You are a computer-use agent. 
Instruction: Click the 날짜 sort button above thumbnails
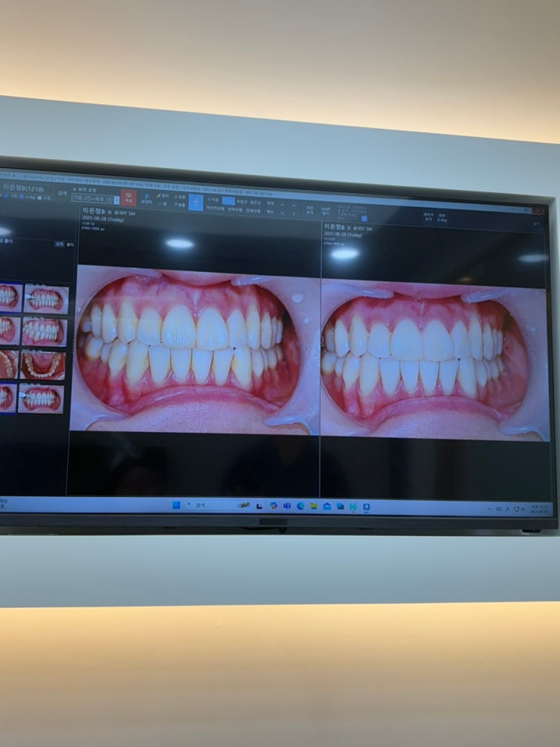tap(59, 243)
